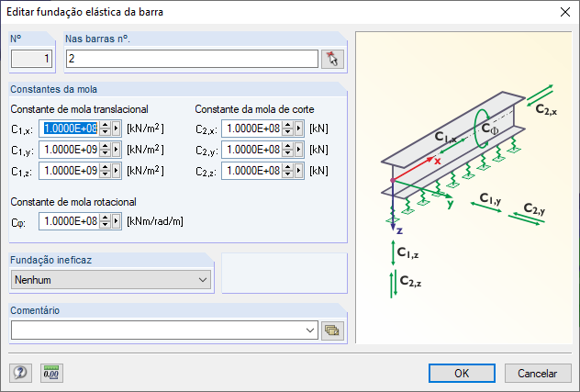
Task: Click the pick members in graphic icon
Action: pos(331,59)
